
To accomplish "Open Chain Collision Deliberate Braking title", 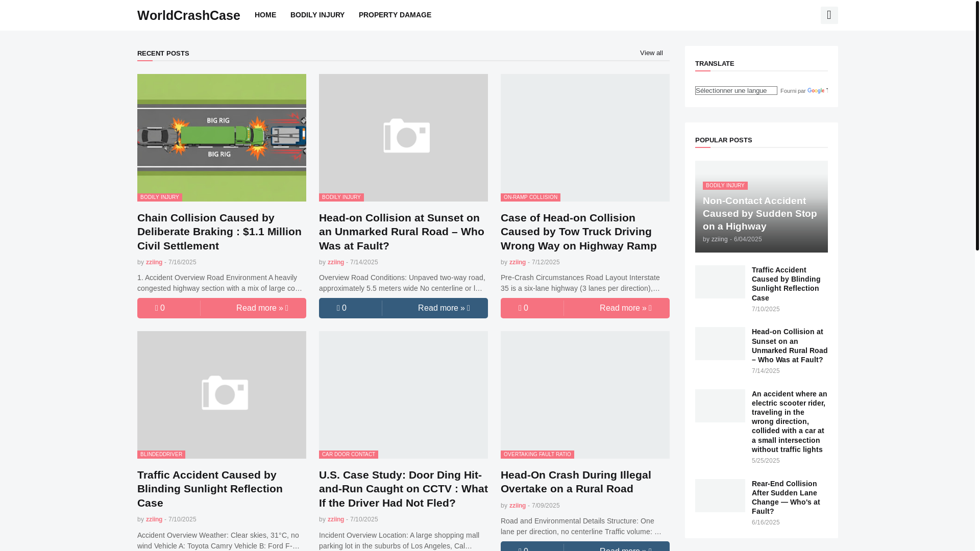I will [x=219, y=232].
